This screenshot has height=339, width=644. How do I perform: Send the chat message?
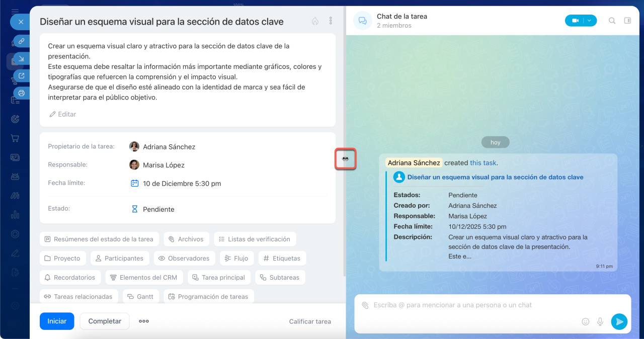(619, 321)
